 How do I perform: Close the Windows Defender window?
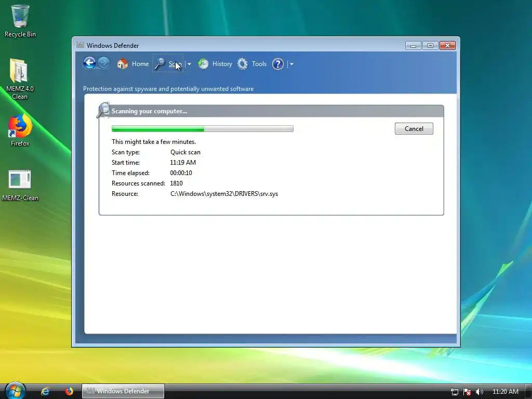pyautogui.click(x=447, y=46)
